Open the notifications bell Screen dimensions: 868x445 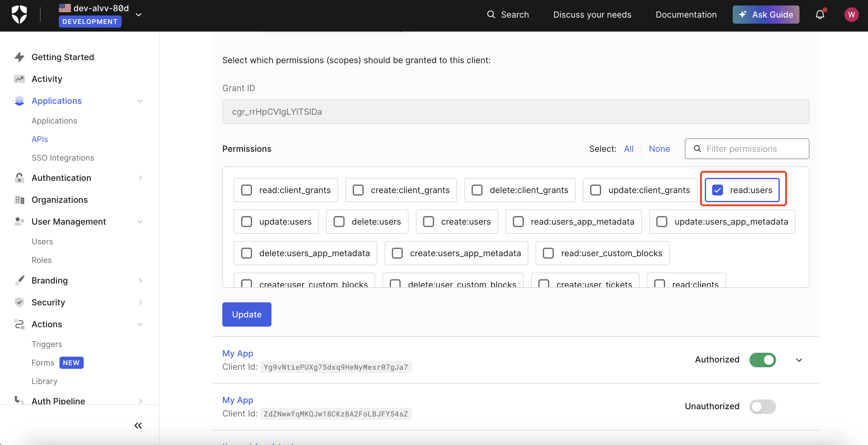[820, 15]
